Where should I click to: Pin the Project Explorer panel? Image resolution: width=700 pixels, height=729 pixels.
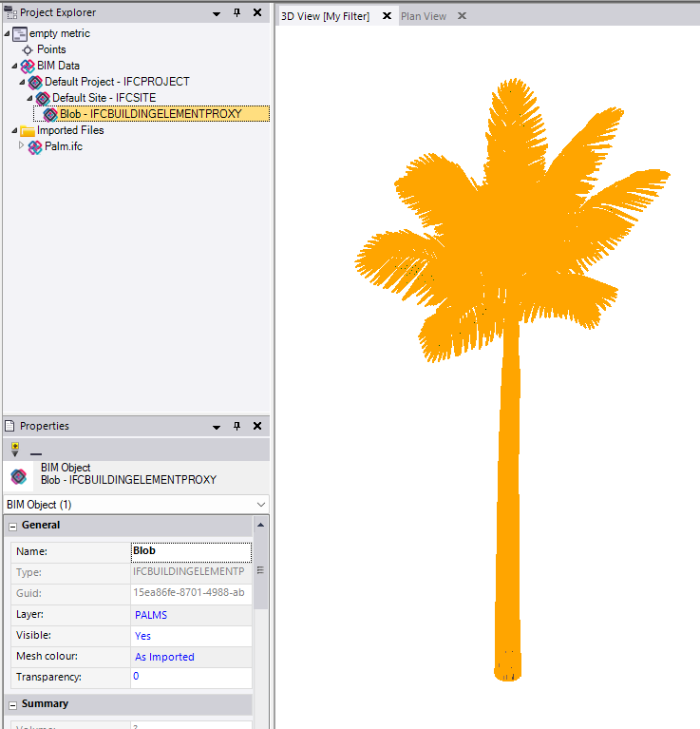(236, 13)
